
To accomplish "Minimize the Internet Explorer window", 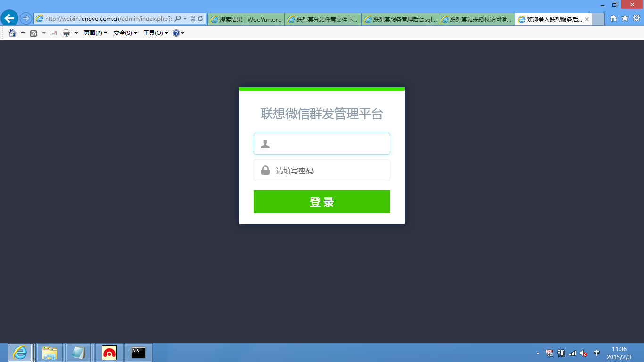I will click(x=603, y=5).
